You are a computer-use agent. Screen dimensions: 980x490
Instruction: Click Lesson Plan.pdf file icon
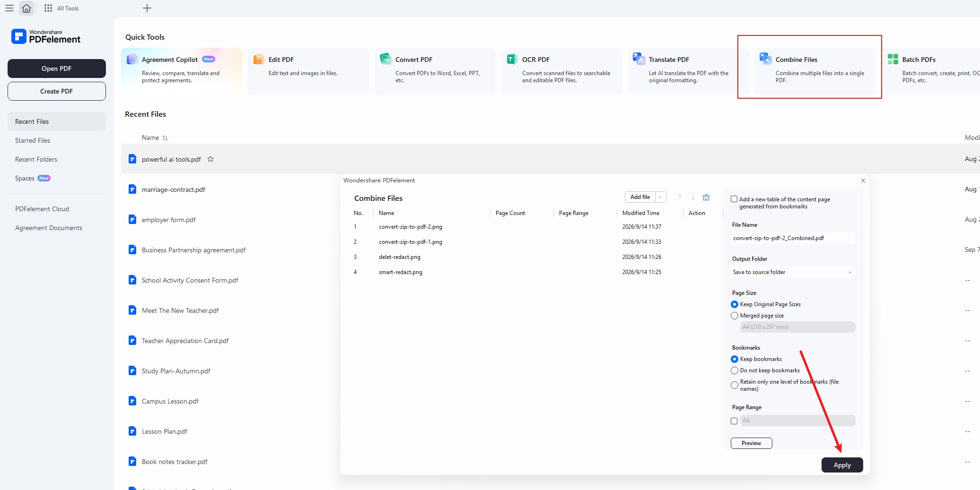pyautogui.click(x=132, y=431)
